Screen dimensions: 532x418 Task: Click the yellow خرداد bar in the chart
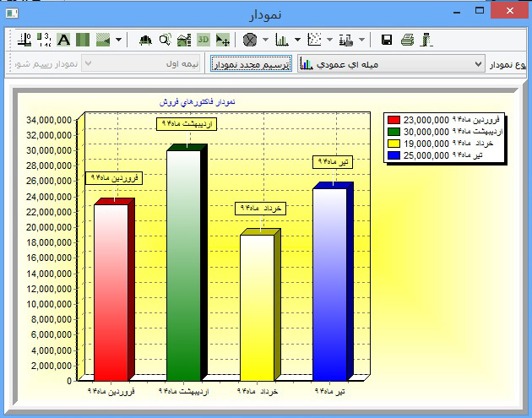coord(257,308)
